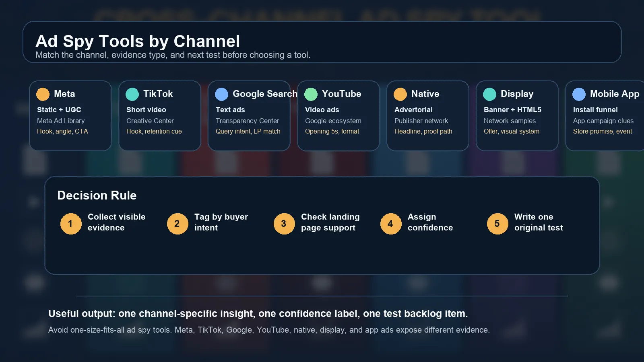Select the step 4 numbered circle
644x362 pixels.
[x=390, y=224]
